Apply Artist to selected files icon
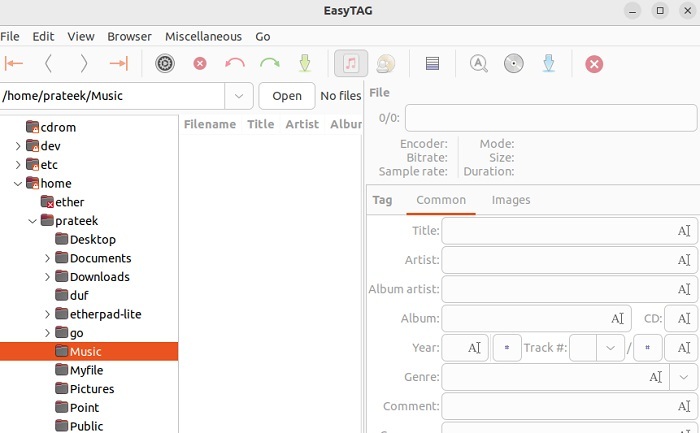This screenshot has width=700, height=433. click(x=684, y=260)
